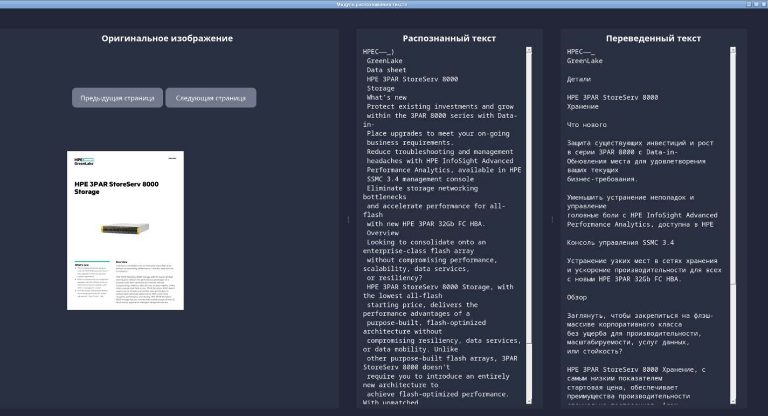Click the translated text panel scrollbar thumb

point(733,168)
